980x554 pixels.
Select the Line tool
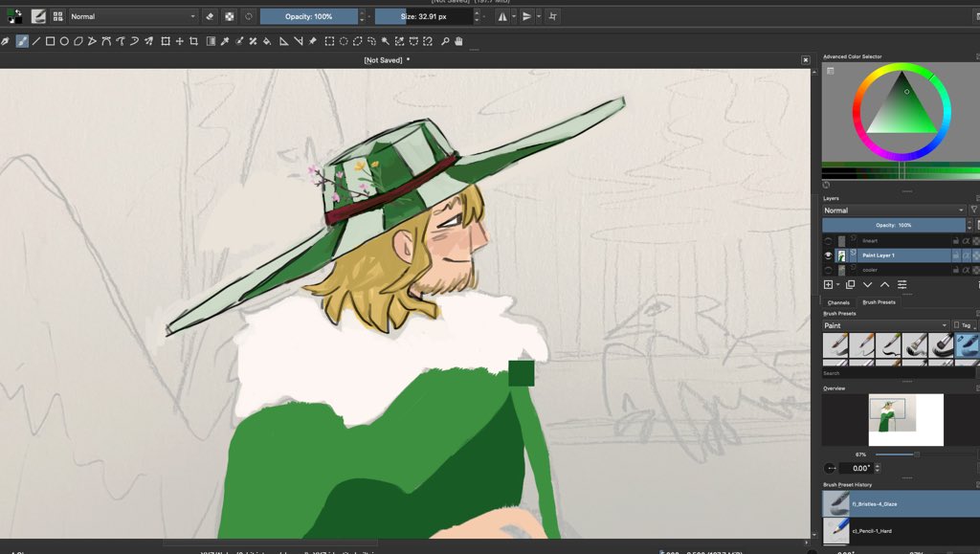point(36,41)
